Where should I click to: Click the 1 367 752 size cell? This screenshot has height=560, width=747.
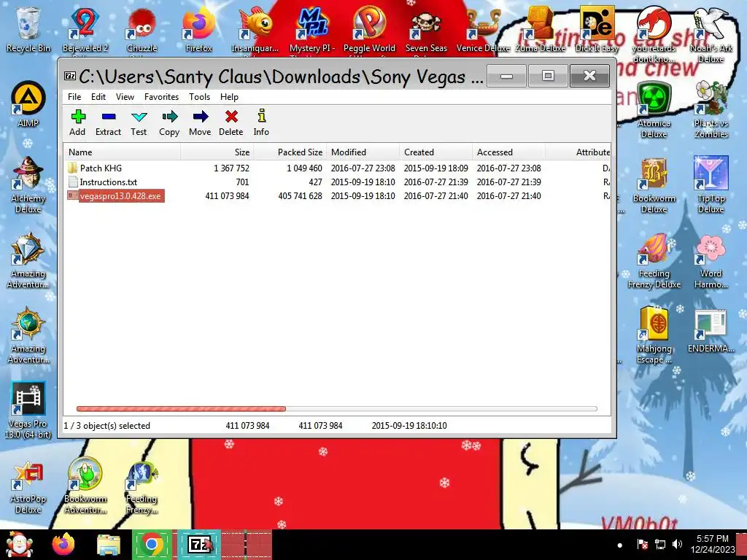[x=231, y=168]
